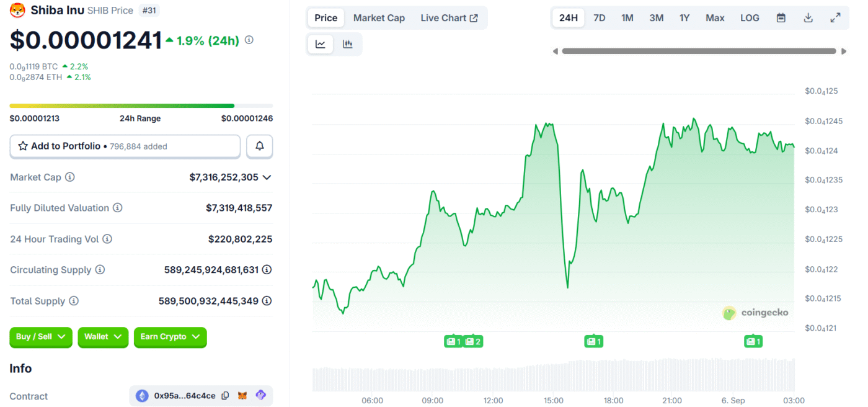Open the calendar date range picker
Screen dimensions: 868x407
(781, 18)
